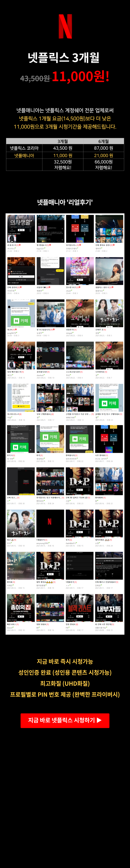Select the '6개월' column header in price table

click(103, 141)
